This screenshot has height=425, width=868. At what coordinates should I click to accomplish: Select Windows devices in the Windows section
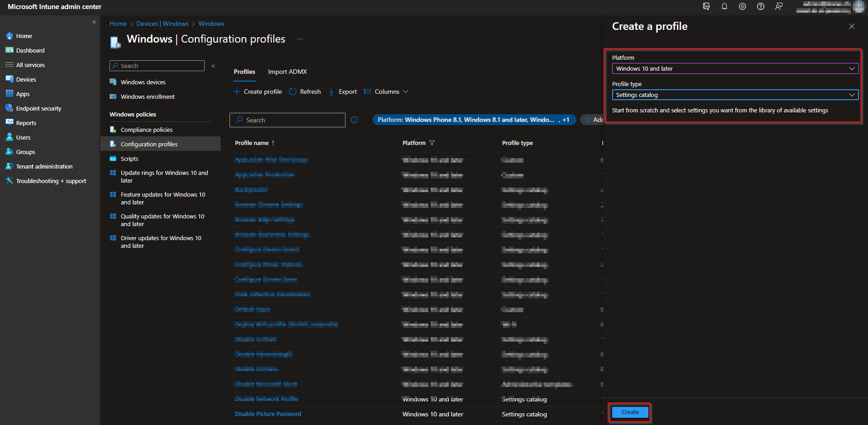pyautogui.click(x=143, y=82)
